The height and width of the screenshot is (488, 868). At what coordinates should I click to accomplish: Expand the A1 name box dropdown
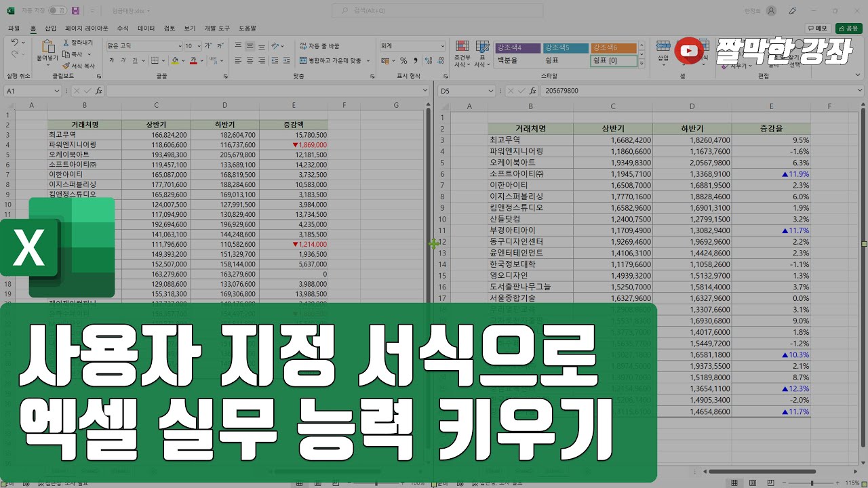57,90
